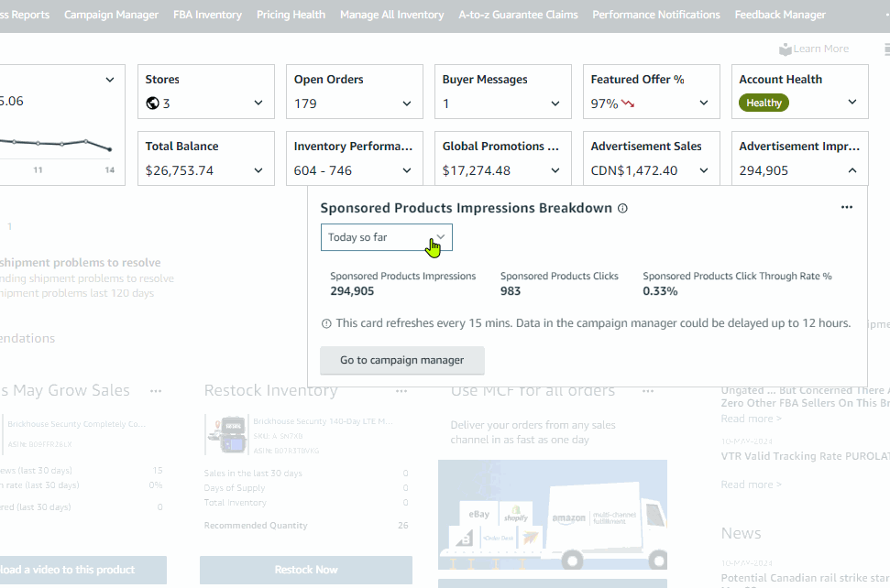
Task: Click the Advertisement Sales amount CDN$1,472.40
Action: tap(634, 170)
